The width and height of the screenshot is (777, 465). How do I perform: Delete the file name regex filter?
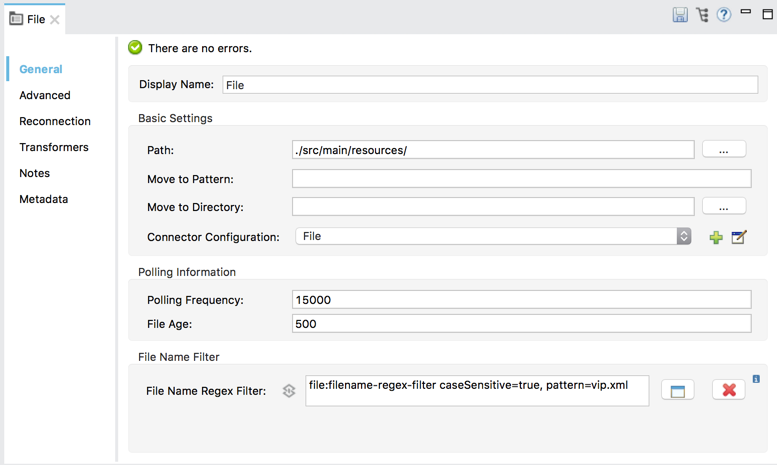click(729, 390)
